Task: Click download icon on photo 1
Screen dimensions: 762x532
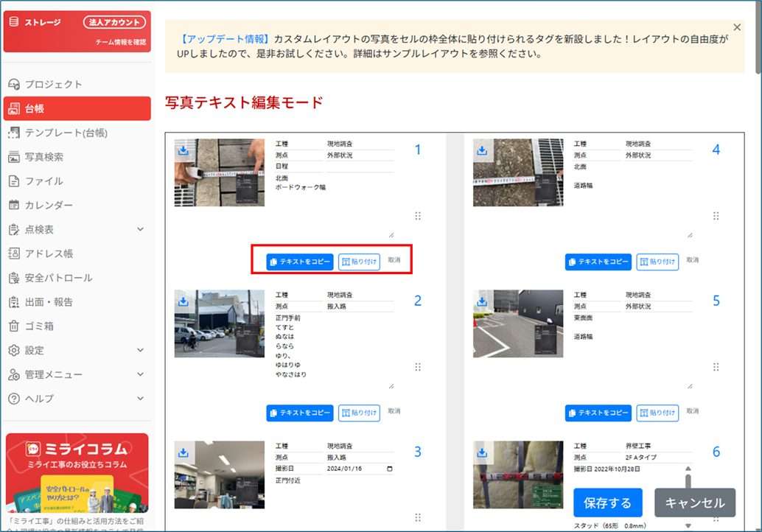Action: click(x=183, y=150)
